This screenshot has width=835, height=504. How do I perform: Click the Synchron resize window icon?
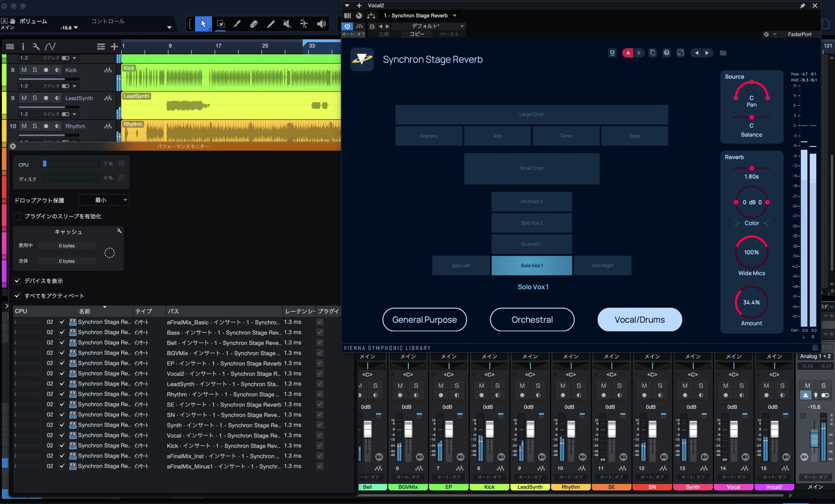click(680, 53)
